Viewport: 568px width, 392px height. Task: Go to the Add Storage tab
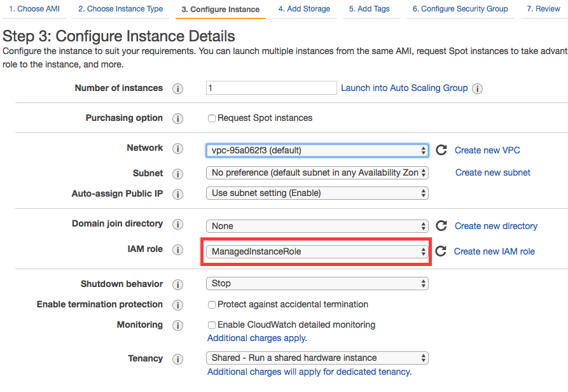pyautogui.click(x=304, y=9)
